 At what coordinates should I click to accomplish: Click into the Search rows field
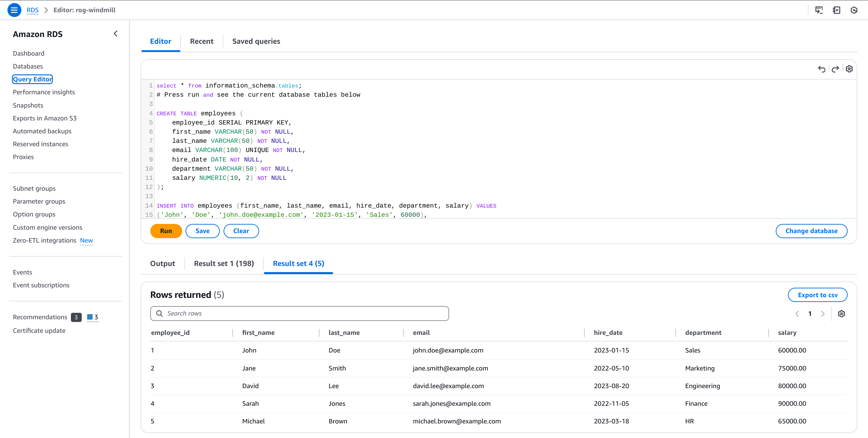tap(300, 313)
